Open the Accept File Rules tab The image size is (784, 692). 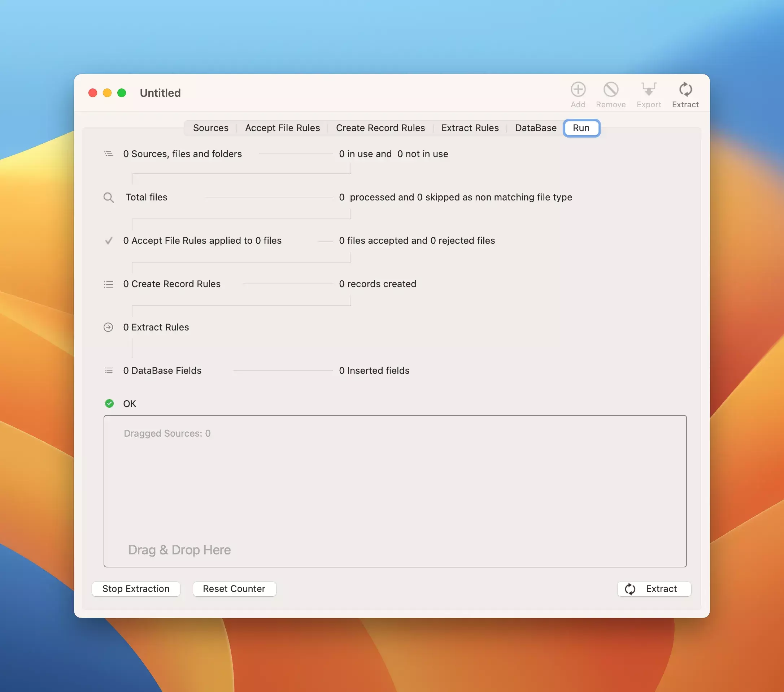tap(282, 128)
